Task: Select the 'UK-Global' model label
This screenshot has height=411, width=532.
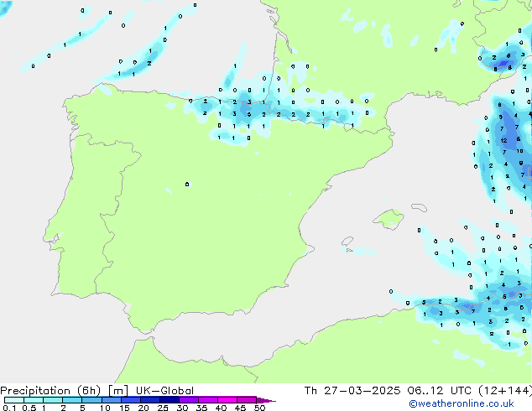Action: (x=164, y=391)
